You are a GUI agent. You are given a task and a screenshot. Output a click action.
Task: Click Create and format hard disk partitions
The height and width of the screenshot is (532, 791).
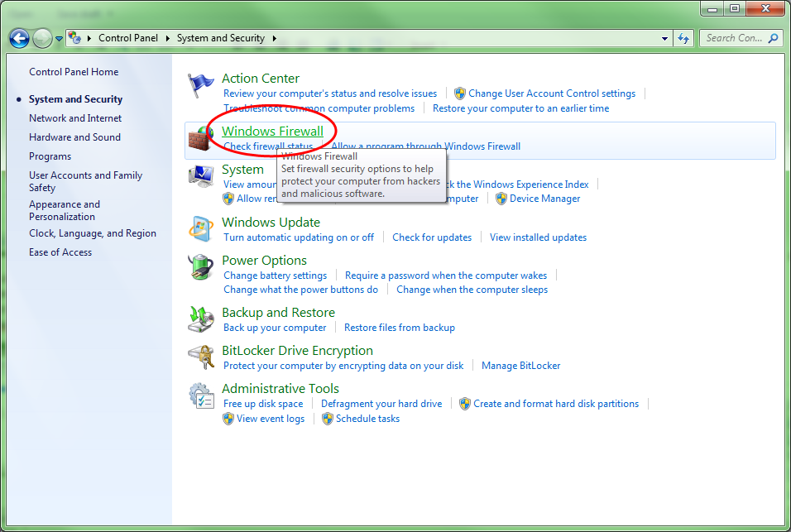(556, 404)
